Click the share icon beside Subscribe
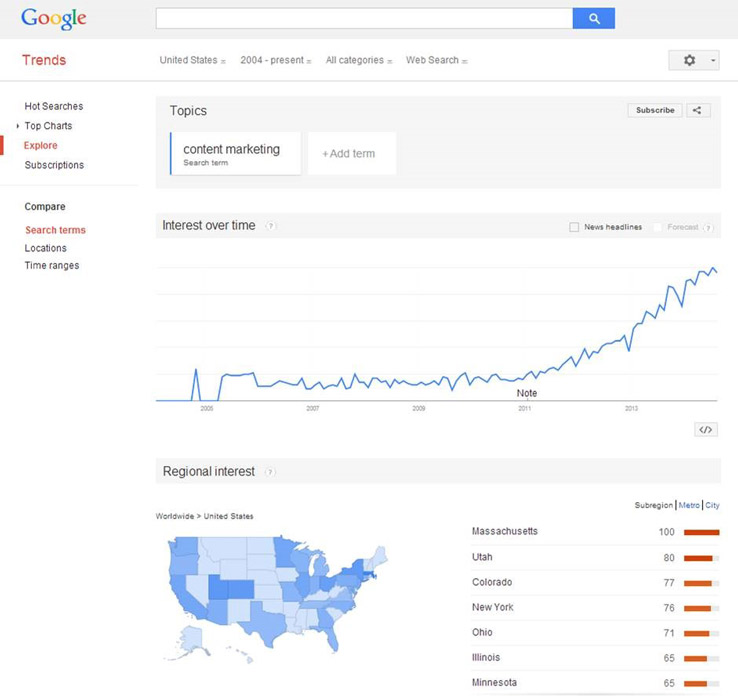Image resolution: width=738 pixels, height=700 pixels. coord(698,110)
